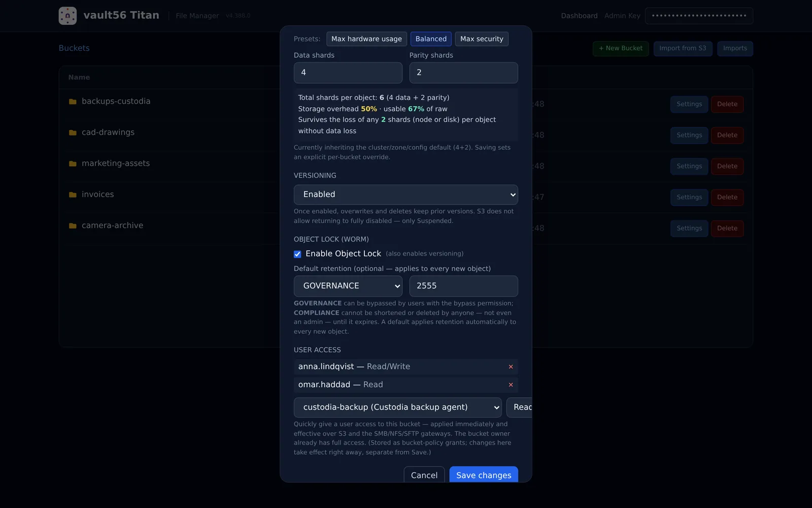The width and height of the screenshot is (812, 508).
Task: Delete the cad-drawings bucket
Action: (x=727, y=135)
